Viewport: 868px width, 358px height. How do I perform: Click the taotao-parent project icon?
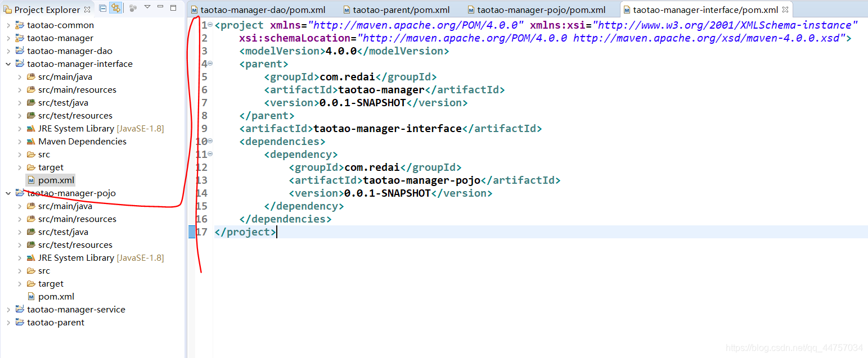[20, 323]
